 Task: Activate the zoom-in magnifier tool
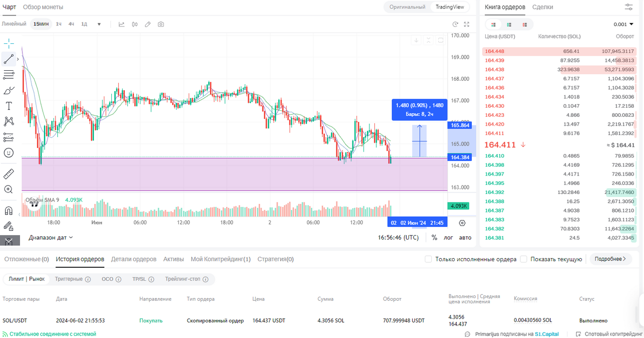click(x=8, y=189)
